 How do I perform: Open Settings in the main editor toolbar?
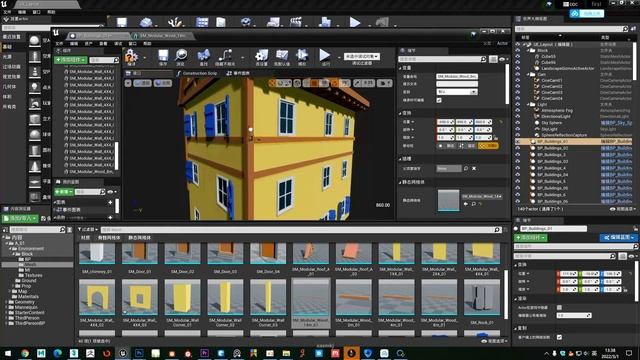246,22
